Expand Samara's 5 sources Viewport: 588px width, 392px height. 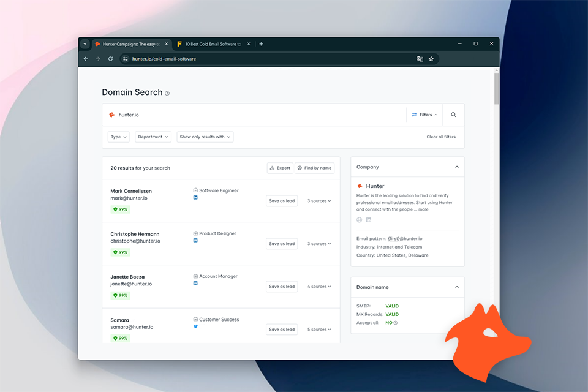point(319,330)
